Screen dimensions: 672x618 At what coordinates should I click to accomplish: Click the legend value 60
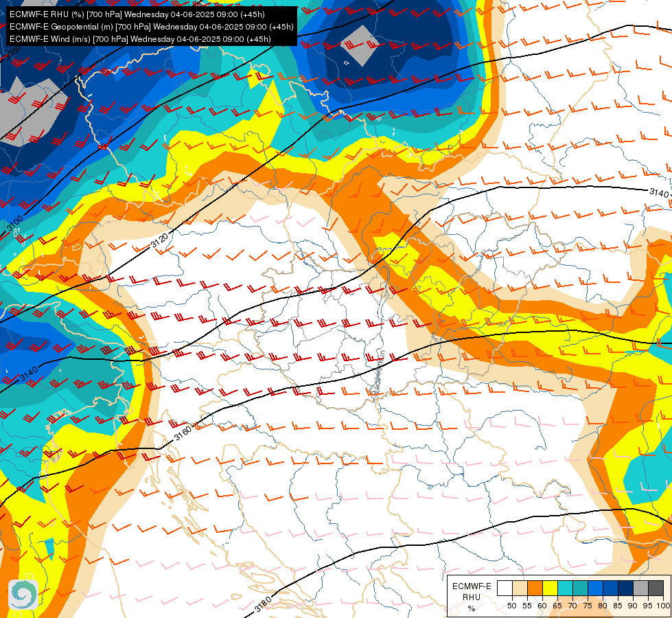[542, 606]
